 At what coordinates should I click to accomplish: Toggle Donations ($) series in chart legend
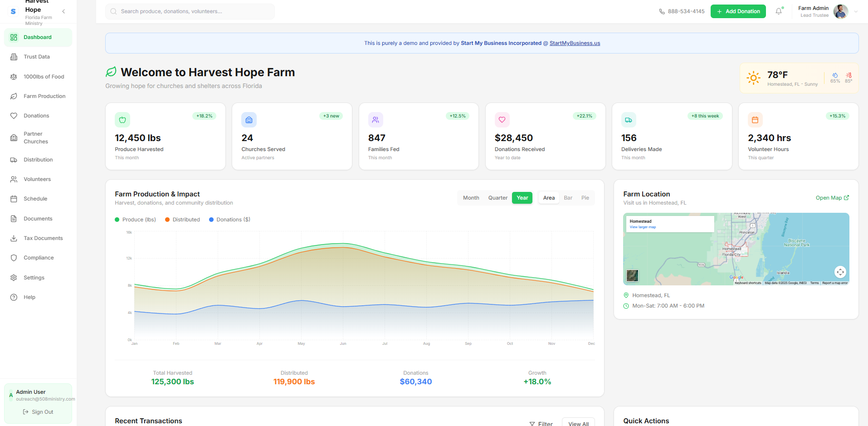pyautogui.click(x=229, y=220)
